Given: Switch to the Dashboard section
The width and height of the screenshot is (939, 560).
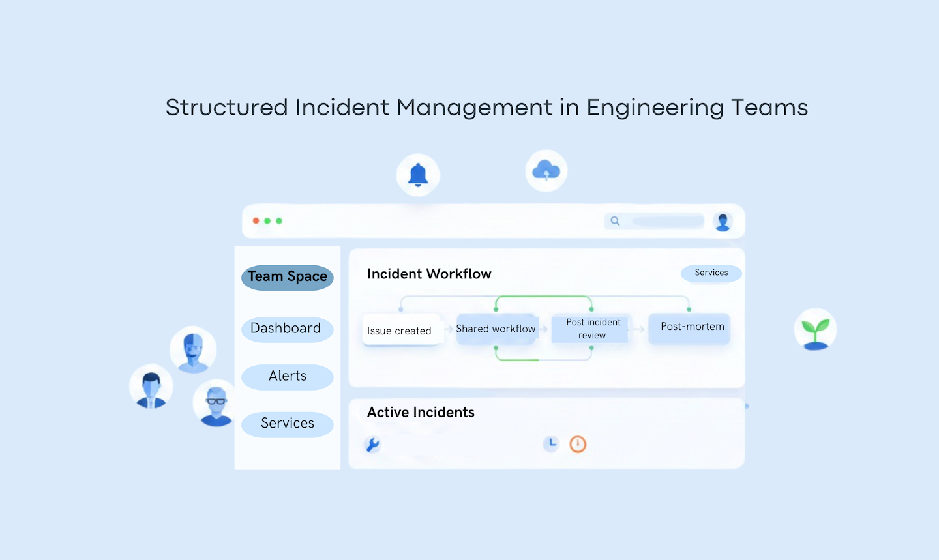Looking at the screenshot, I should 287,329.
